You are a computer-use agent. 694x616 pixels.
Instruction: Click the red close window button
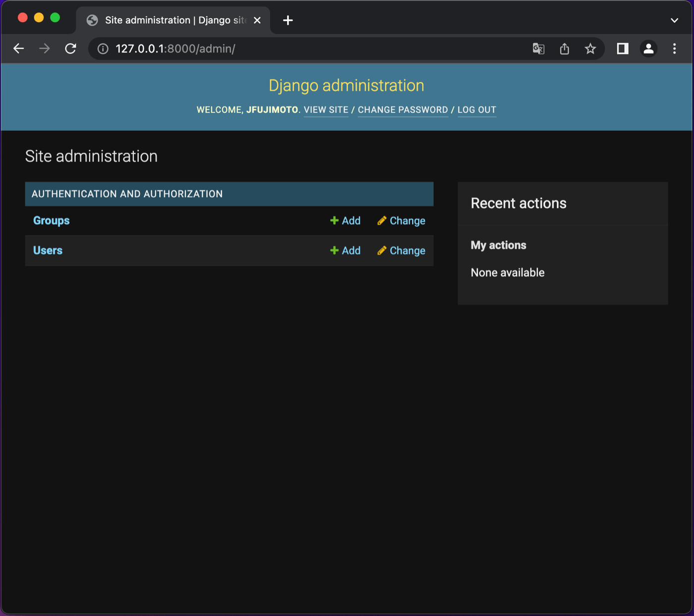[x=23, y=18]
